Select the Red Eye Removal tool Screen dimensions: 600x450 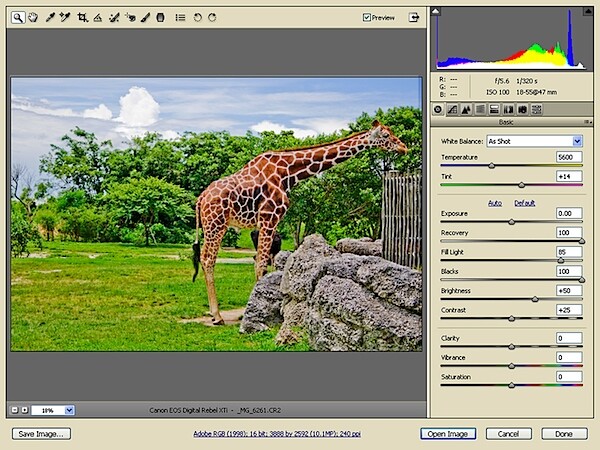(130, 17)
